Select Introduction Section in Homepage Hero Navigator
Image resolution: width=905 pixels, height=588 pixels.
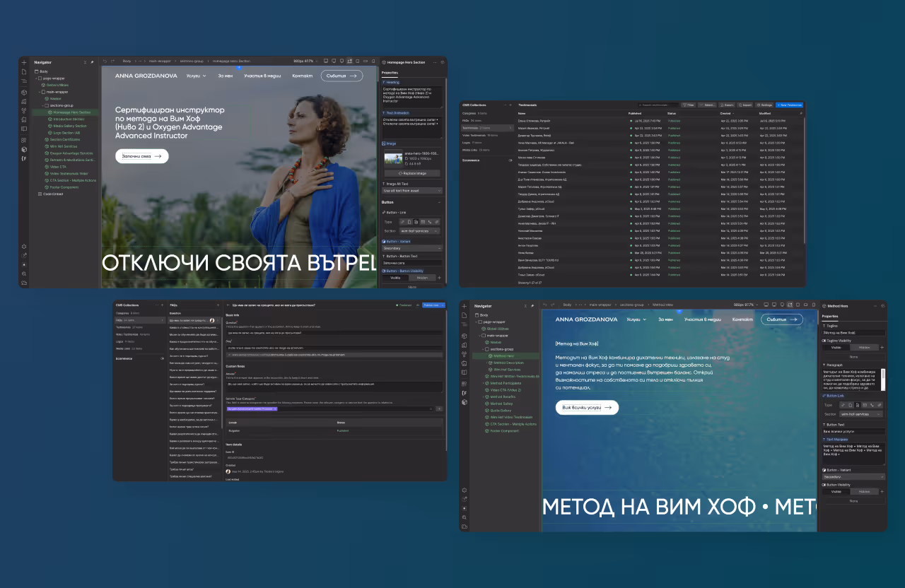coord(69,119)
